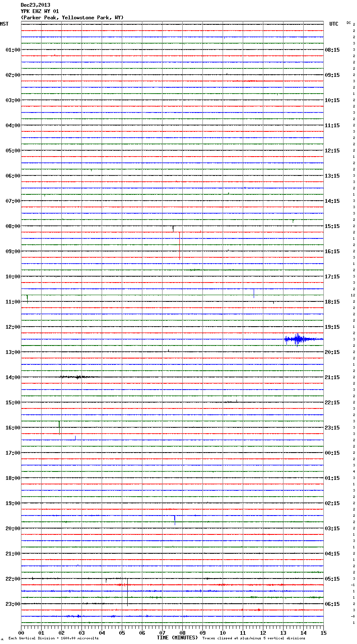Click the Traces clipped at plus/minus 5 note
The width and height of the screenshot is (357, 644).
(x=254, y=639)
